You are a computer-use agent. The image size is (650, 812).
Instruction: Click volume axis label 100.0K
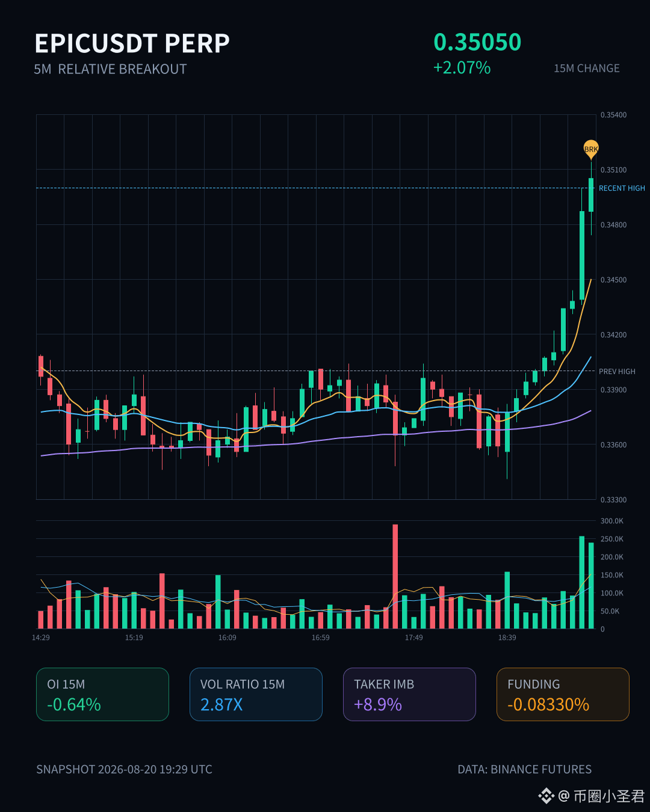(612, 593)
